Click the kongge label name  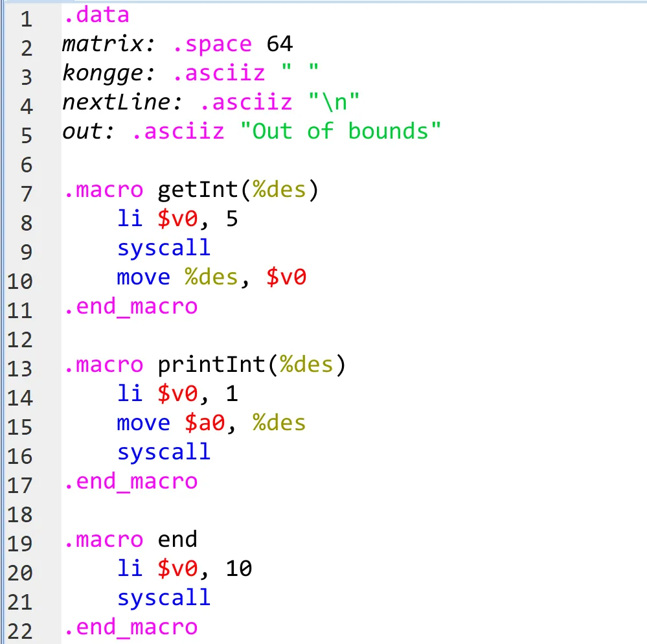(105, 73)
